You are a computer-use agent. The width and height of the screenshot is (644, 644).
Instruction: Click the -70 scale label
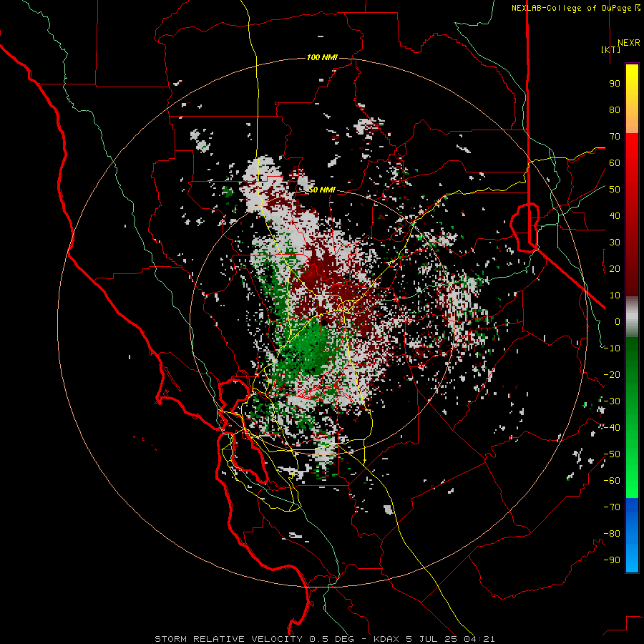(612, 507)
